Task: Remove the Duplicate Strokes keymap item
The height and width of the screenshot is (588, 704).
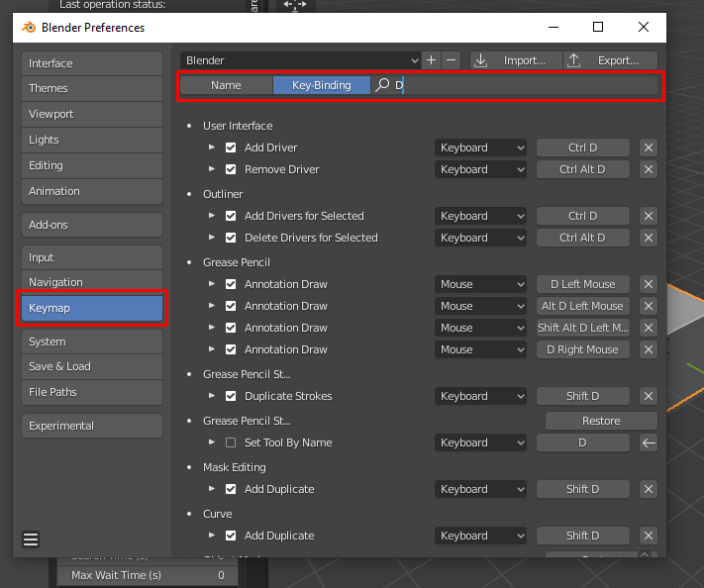Action: pos(649,396)
